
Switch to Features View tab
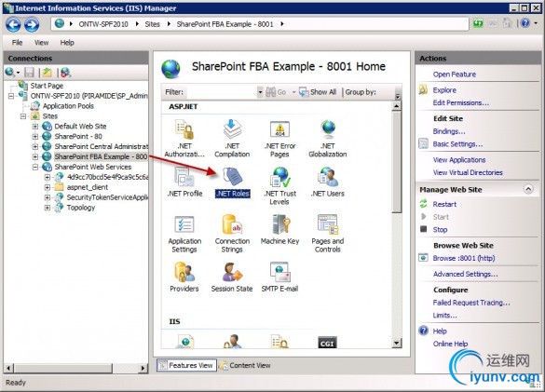coord(186,365)
